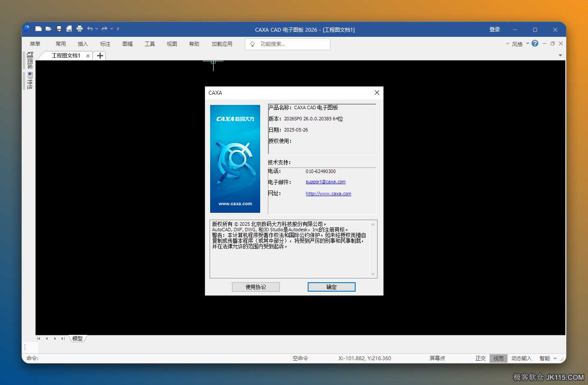Open the http://www.caxa.com website link
This screenshot has width=588, height=385.
point(328,194)
